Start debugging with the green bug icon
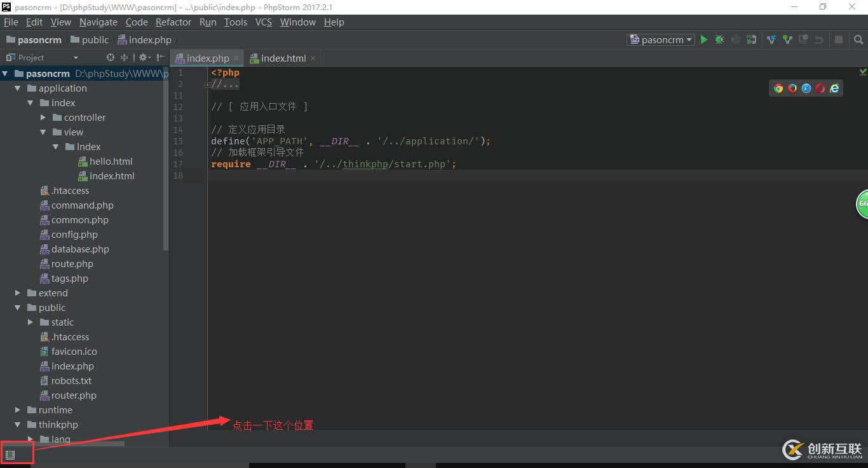Screen dimensions: 868x468 (719, 39)
